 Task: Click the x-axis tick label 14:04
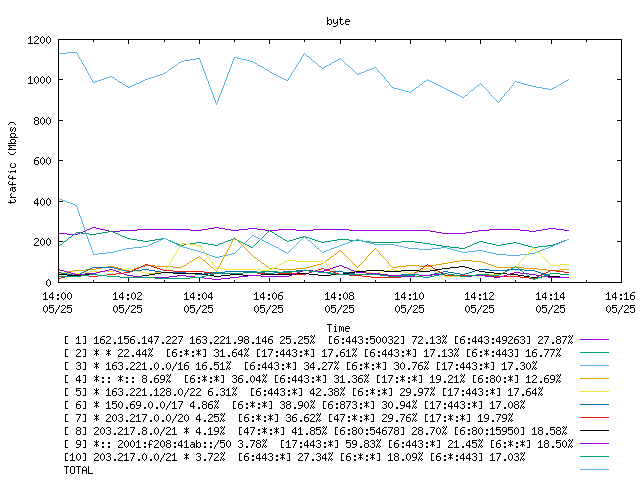tap(198, 296)
